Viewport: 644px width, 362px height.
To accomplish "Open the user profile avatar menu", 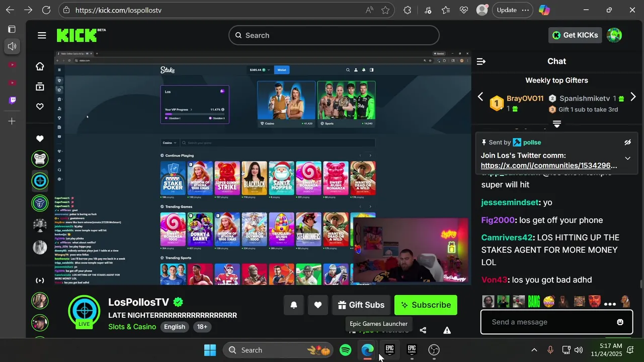I will tap(614, 35).
